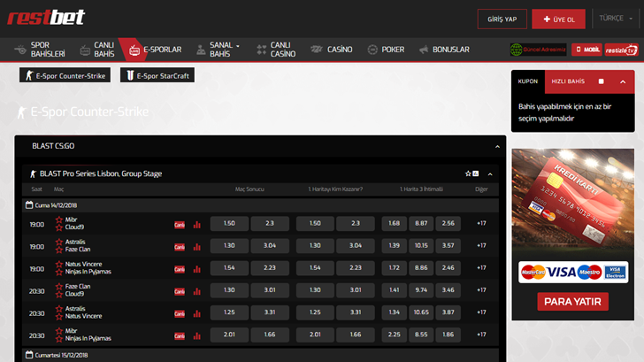Favorite Faze Clan star in 20:30 match
The width and height of the screenshot is (644, 362).
59,287
